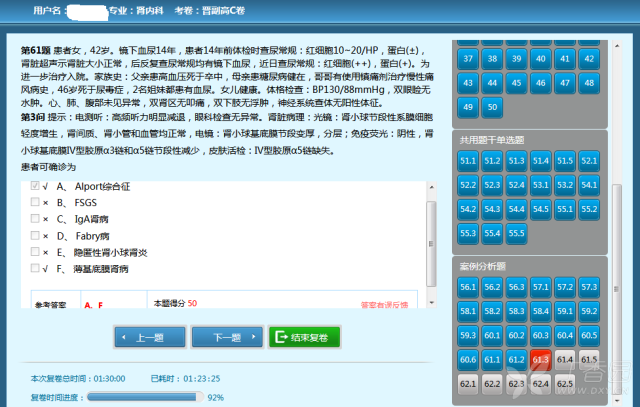This screenshot has height=407, width=640.
Task: Select highlighted red question tile 61.3
Action: pyautogui.click(x=541, y=359)
